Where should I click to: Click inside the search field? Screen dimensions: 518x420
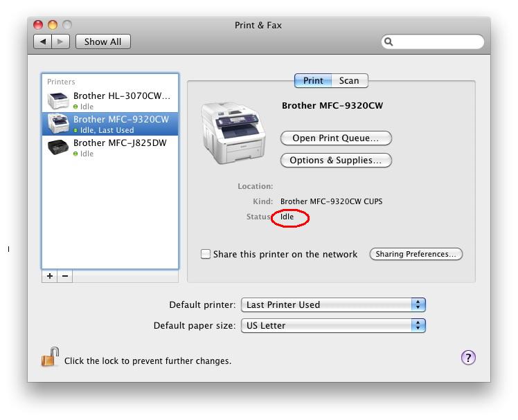(x=436, y=42)
